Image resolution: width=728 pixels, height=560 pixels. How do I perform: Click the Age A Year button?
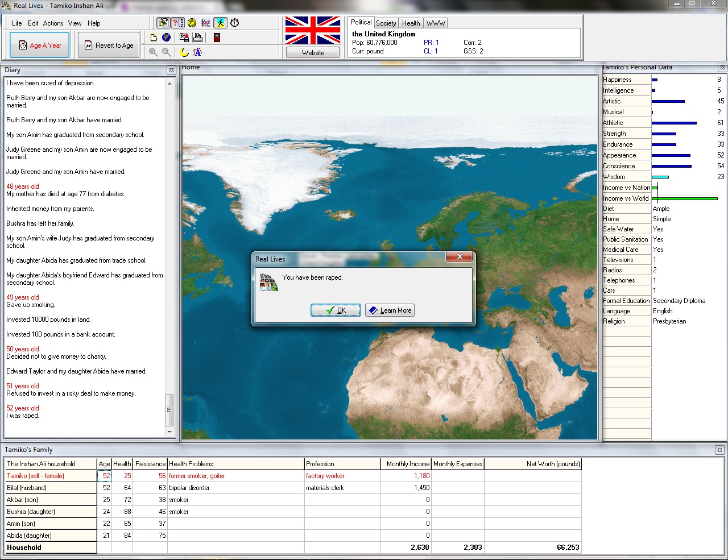[x=40, y=45]
